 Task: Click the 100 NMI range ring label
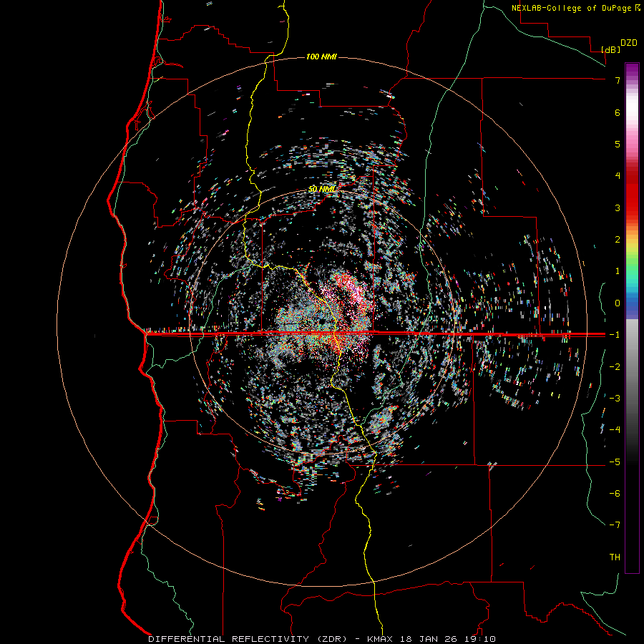(x=321, y=57)
